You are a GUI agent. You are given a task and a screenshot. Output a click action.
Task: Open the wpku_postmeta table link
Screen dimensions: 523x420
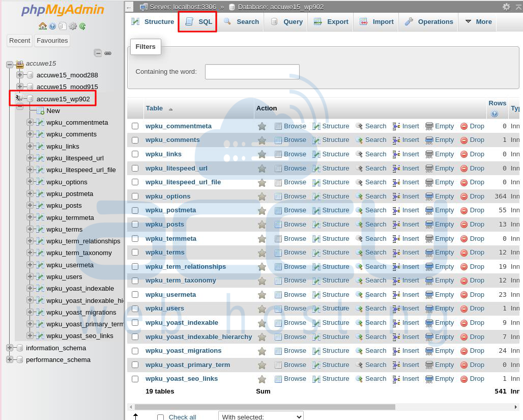171,210
